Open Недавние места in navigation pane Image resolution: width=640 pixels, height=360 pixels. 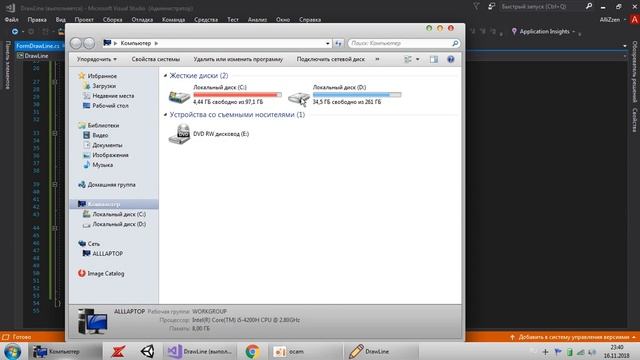(113, 96)
